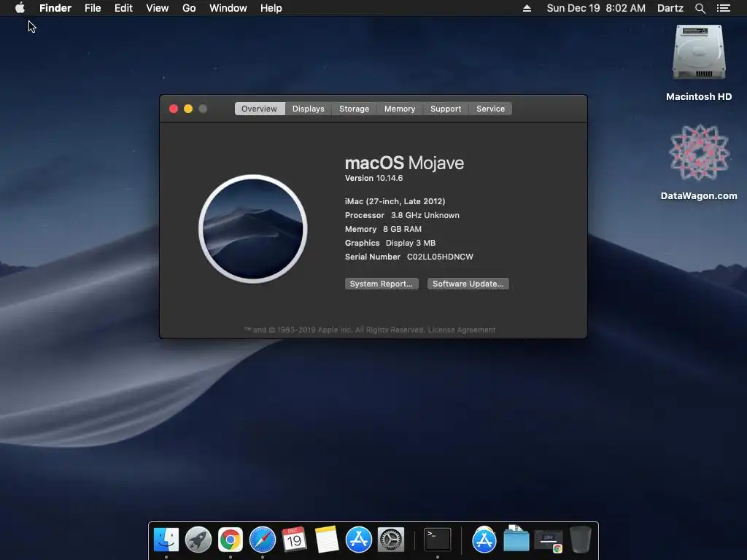Click the Version 10.14.6 text
Screen dimensions: 747x560
pyautogui.click(x=373, y=178)
